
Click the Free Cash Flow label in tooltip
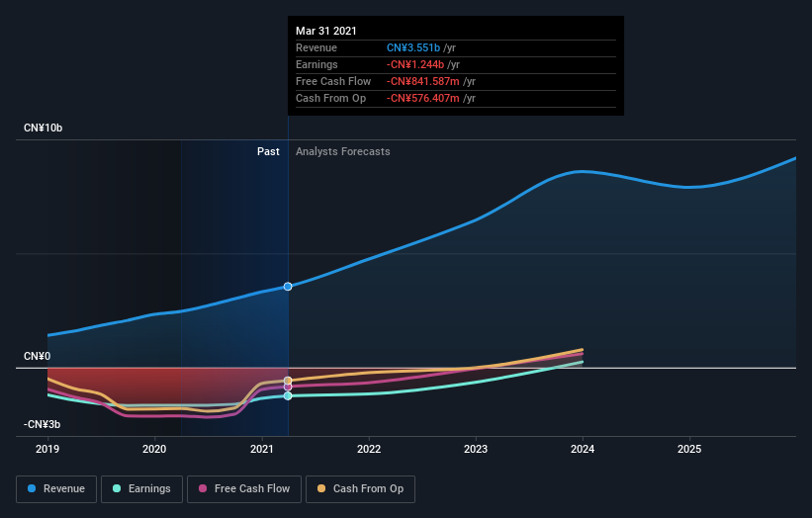click(333, 81)
